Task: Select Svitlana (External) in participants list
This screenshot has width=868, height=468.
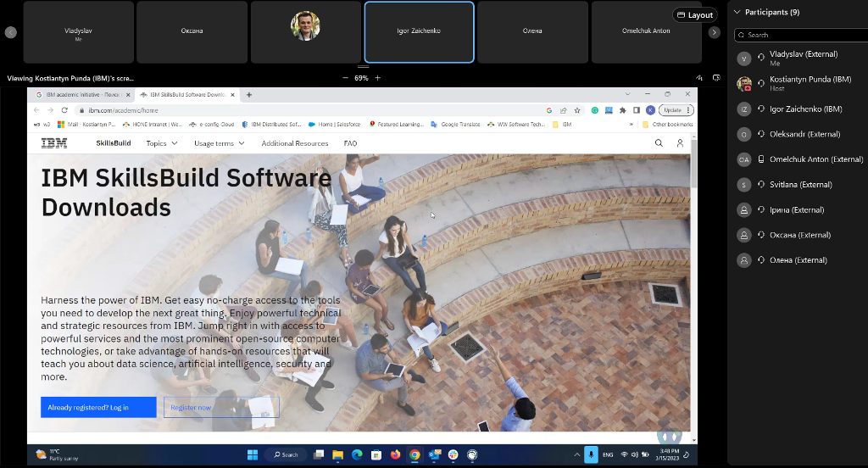Action: coord(801,185)
